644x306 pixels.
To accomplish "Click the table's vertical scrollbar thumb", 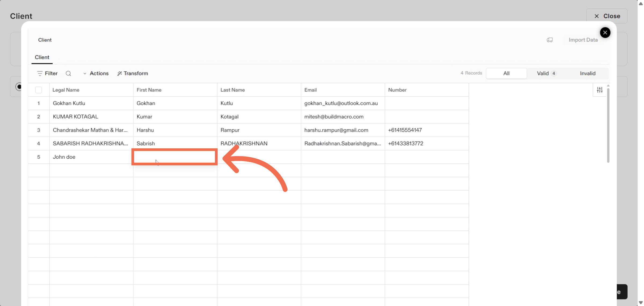I will click(x=608, y=125).
